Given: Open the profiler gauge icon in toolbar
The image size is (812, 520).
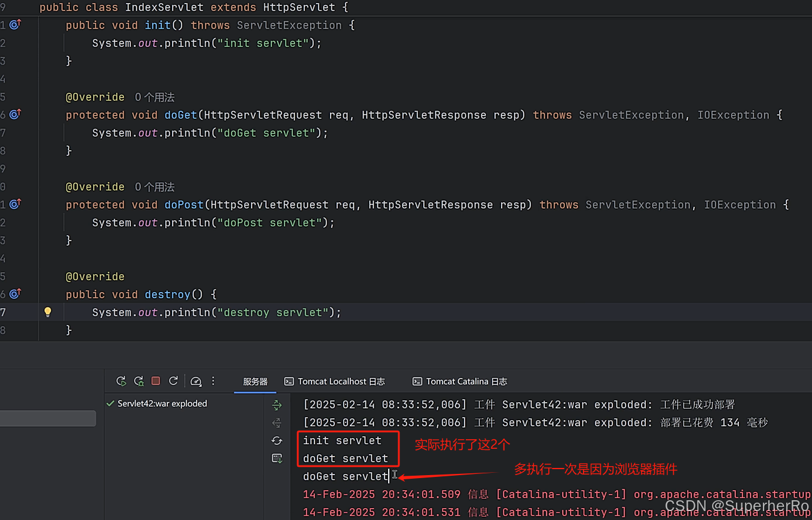Looking at the screenshot, I should click(196, 381).
